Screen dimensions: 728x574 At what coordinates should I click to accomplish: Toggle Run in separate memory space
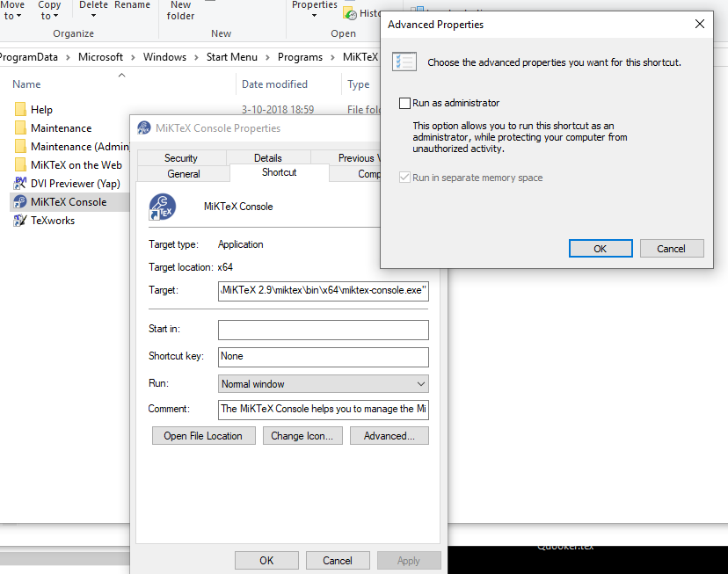tap(403, 178)
